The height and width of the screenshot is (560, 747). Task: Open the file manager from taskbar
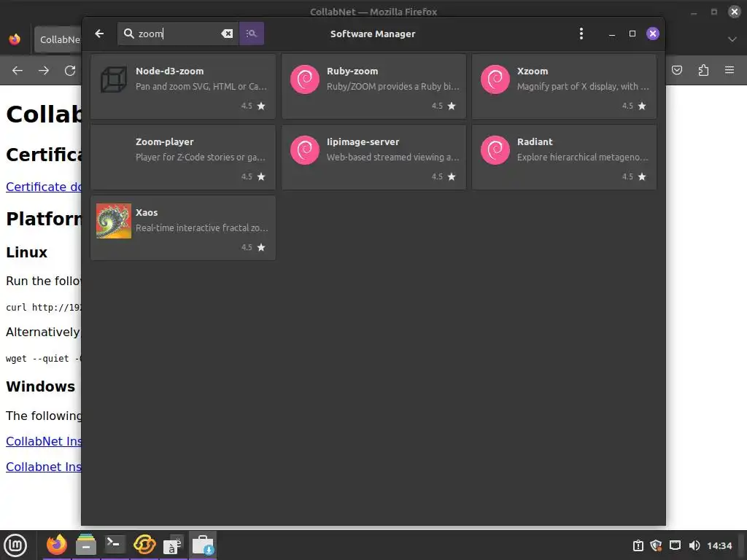click(x=86, y=545)
